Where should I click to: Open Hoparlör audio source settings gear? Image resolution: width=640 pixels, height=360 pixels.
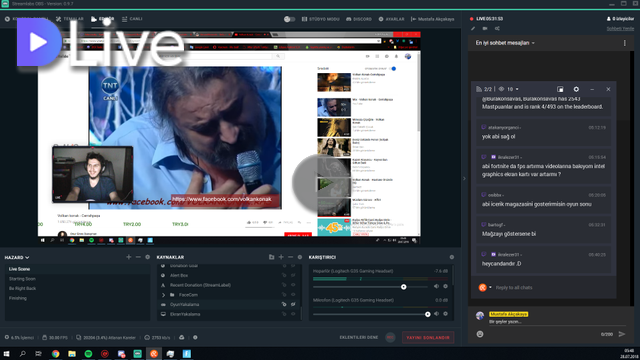pos(445,287)
